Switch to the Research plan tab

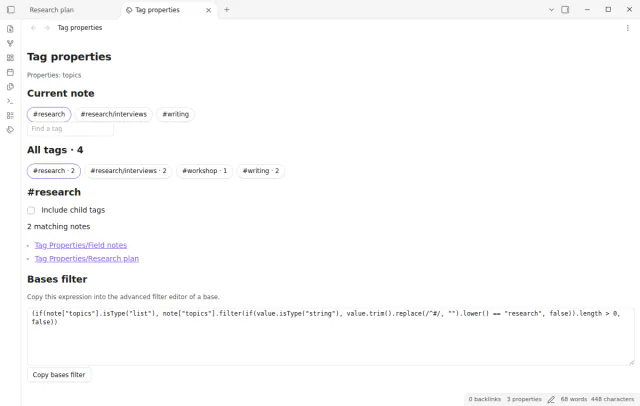click(x=51, y=10)
